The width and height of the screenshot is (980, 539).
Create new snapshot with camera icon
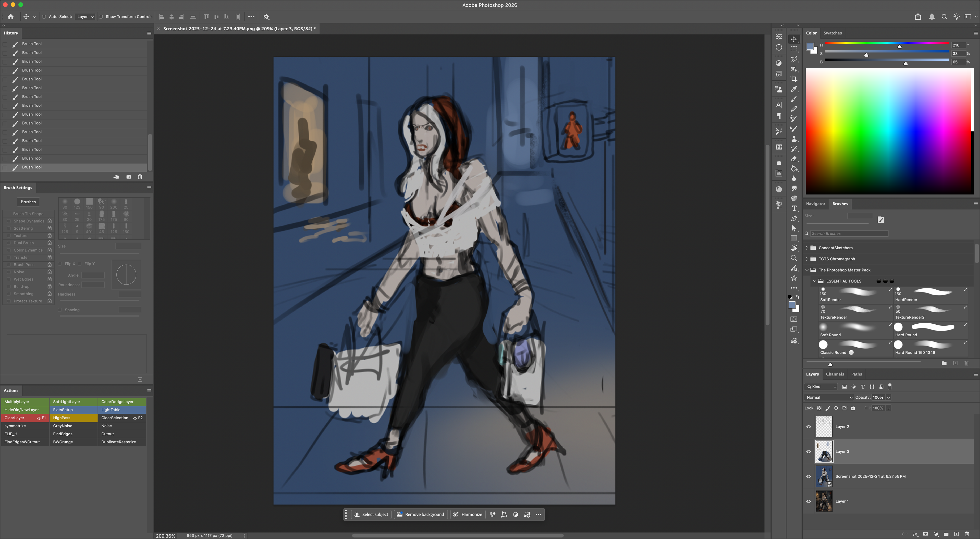click(129, 177)
